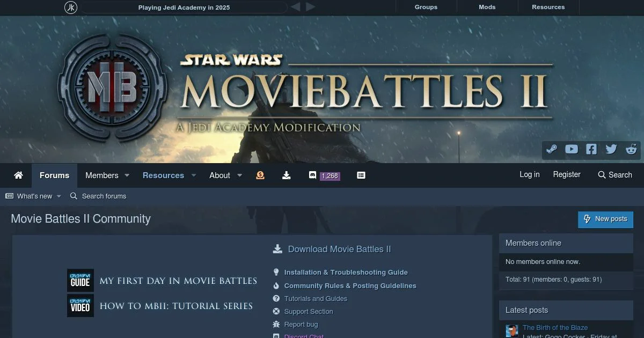Click the news list icon in navigation
This screenshot has width=644, height=338.
(361, 175)
